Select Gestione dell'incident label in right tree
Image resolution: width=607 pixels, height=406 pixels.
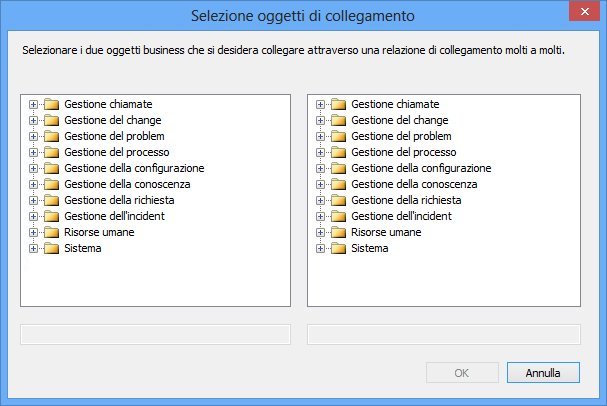coord(401,216)
